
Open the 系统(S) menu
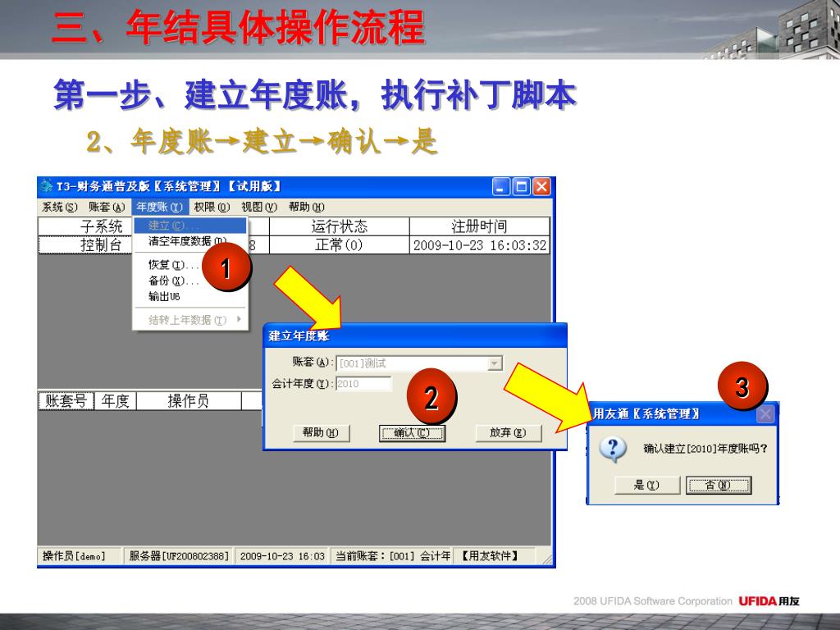59,207
